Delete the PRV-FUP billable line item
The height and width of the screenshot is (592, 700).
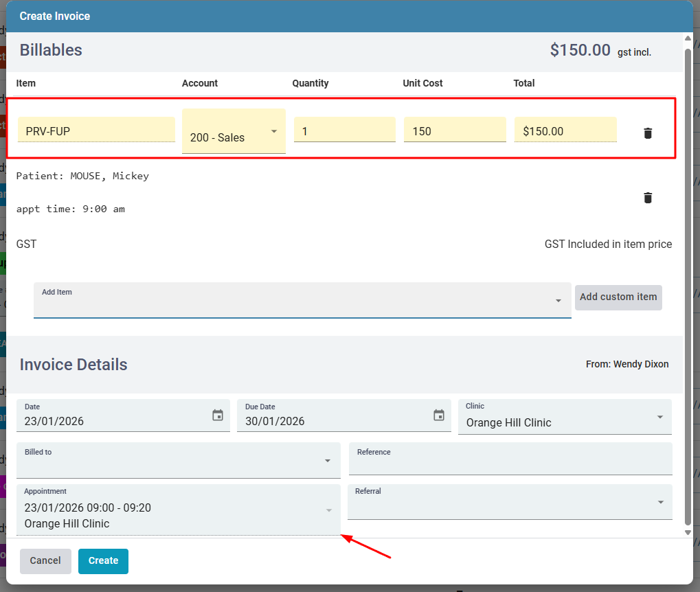tap(647, 133)
